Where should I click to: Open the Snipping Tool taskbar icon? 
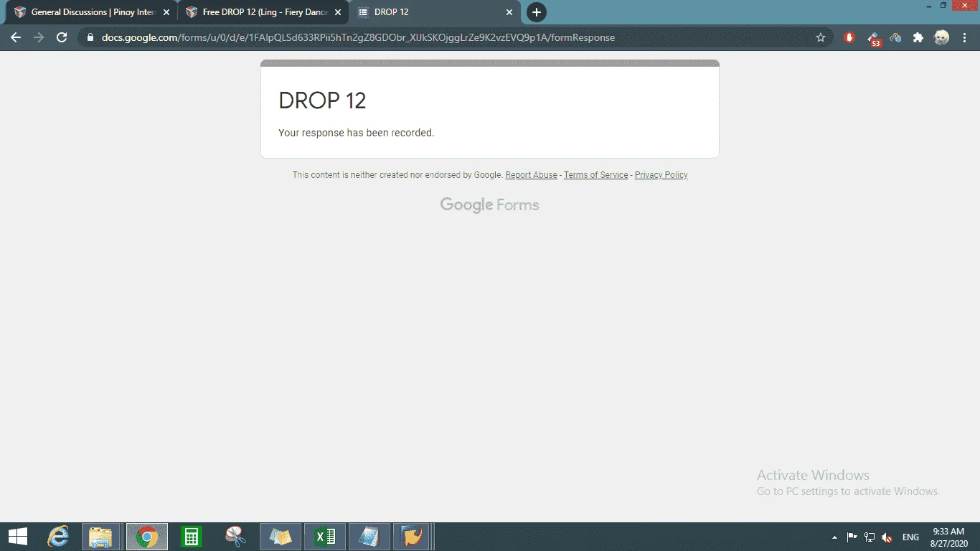[235, 537]
